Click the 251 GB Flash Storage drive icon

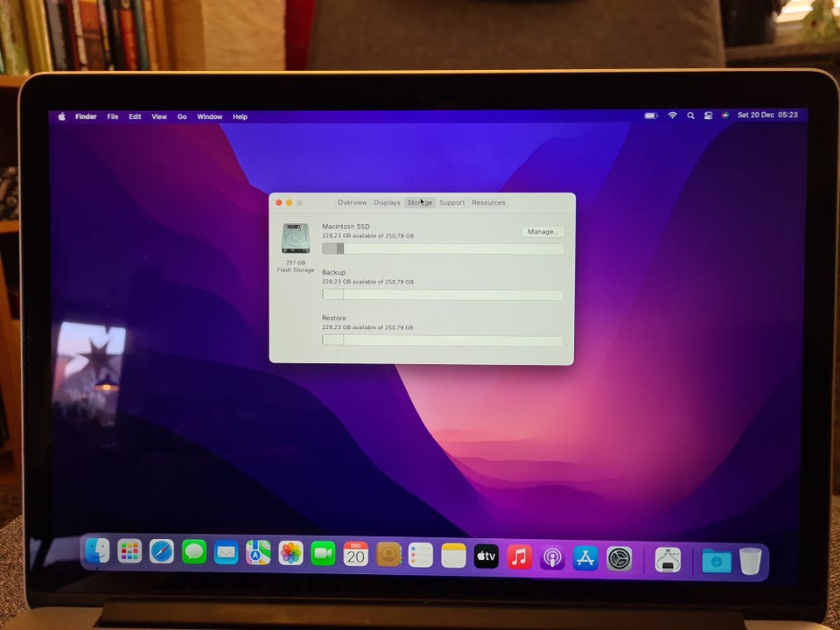(x=296, y=238)
